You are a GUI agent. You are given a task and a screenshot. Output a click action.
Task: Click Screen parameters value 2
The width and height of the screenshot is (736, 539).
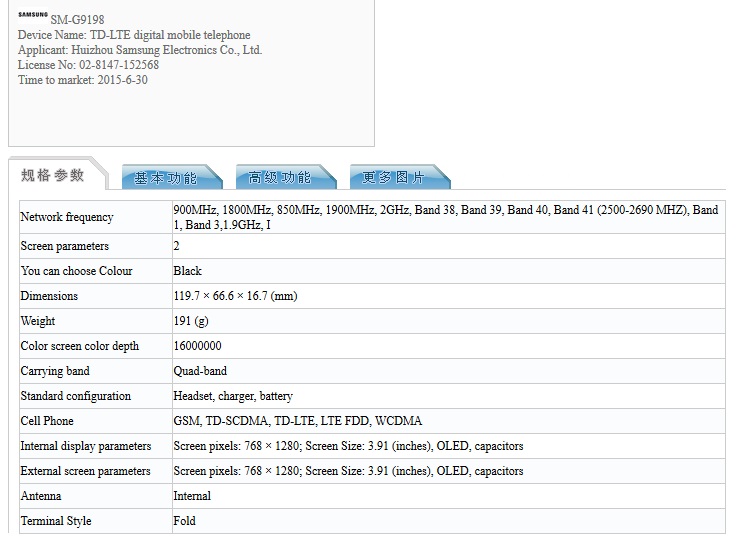pos(176,246)
